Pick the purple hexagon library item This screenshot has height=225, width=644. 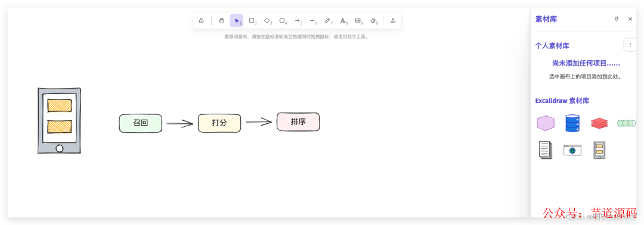546,123
